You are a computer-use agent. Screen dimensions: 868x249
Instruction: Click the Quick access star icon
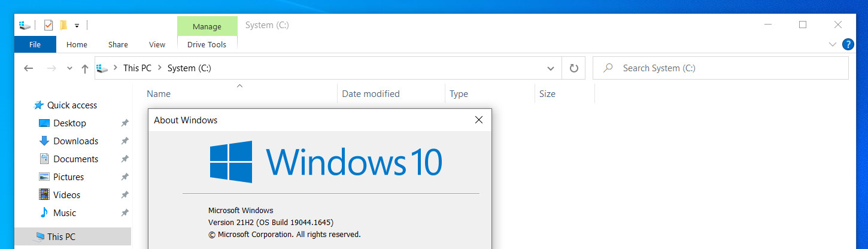[39, 105]
